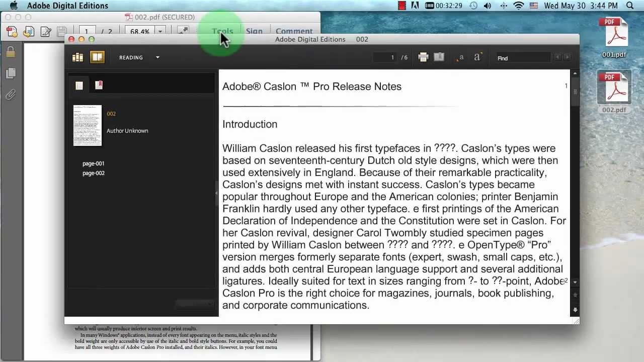Click the reading pane scroll up arrow

click(x=575, y=74)
